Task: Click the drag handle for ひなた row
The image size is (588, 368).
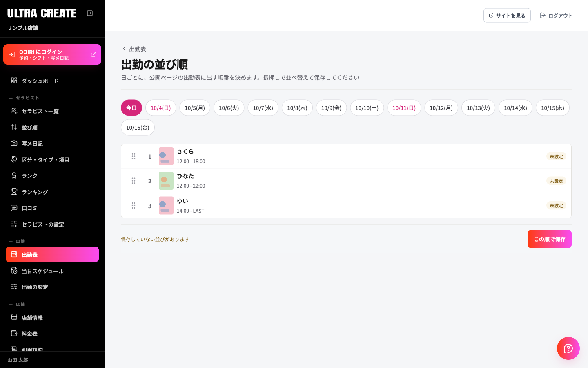Action: [x=134, y=181]
